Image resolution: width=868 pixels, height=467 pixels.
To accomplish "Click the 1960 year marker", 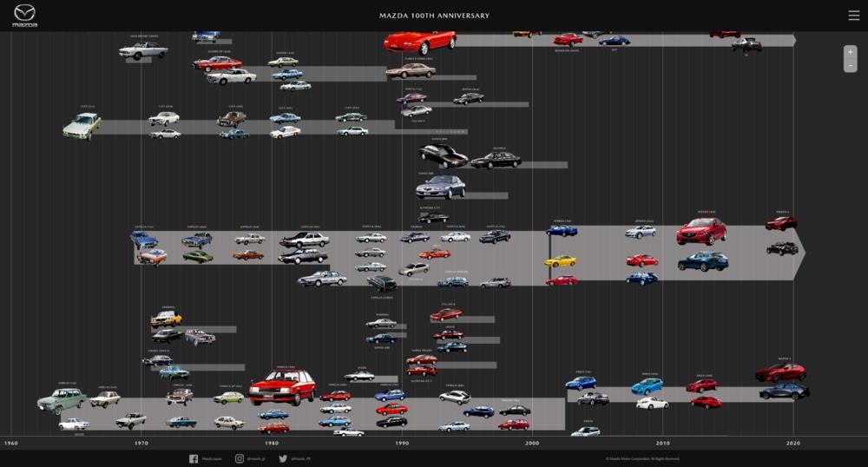I will 11,444.
